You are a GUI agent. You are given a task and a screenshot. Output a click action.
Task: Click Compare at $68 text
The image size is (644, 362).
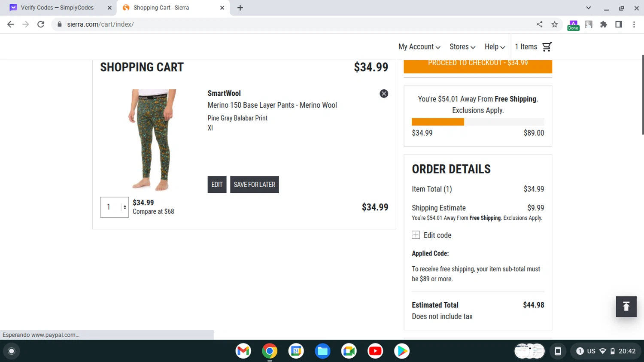click(153, 212)
